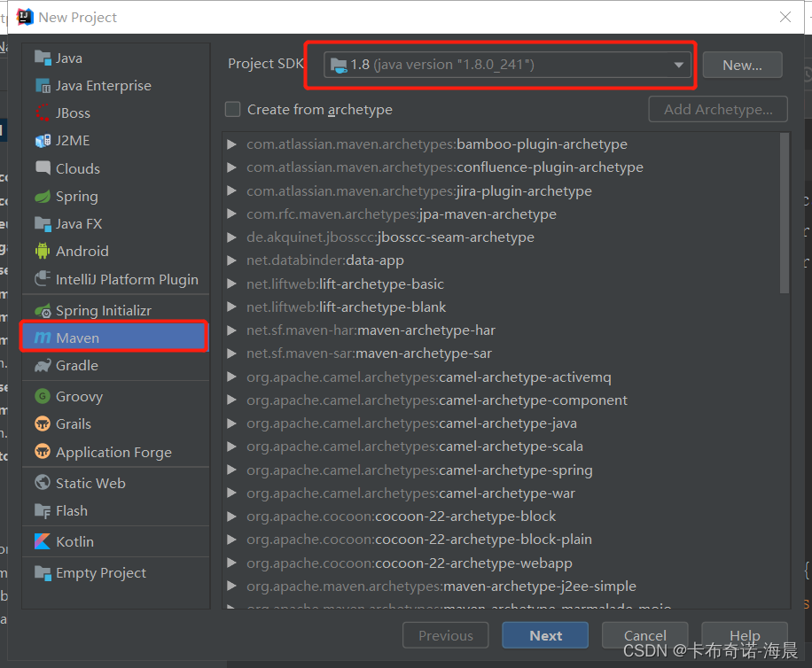Select camel-archetype-war archetype row
Viewport: 812px width, 668px height.
coord(501,493)
